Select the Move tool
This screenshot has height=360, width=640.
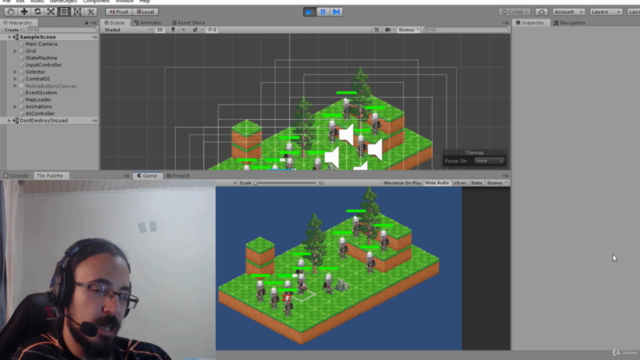(x=24, y=12)
